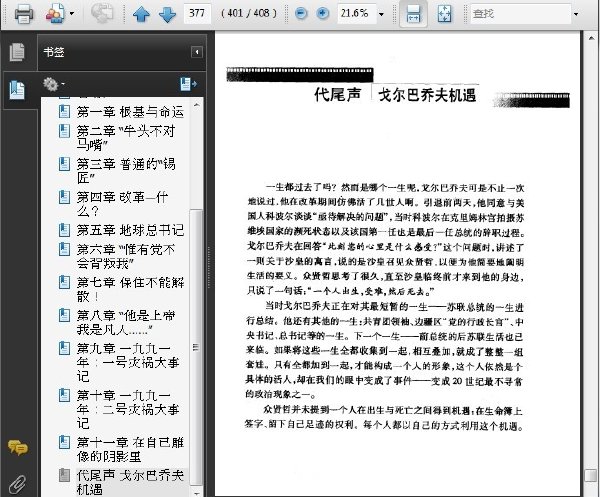Click the Print icon in toolbar

[x=24, y=14]
